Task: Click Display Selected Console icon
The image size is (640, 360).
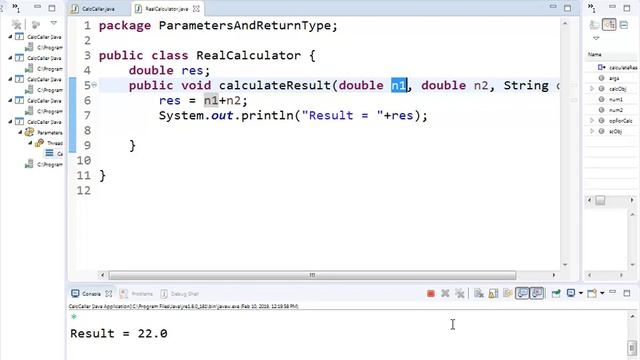Action: click(x=571, y=293)
